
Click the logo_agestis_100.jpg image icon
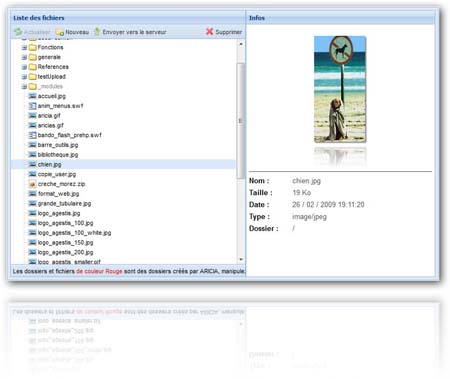tap(32, 223)
